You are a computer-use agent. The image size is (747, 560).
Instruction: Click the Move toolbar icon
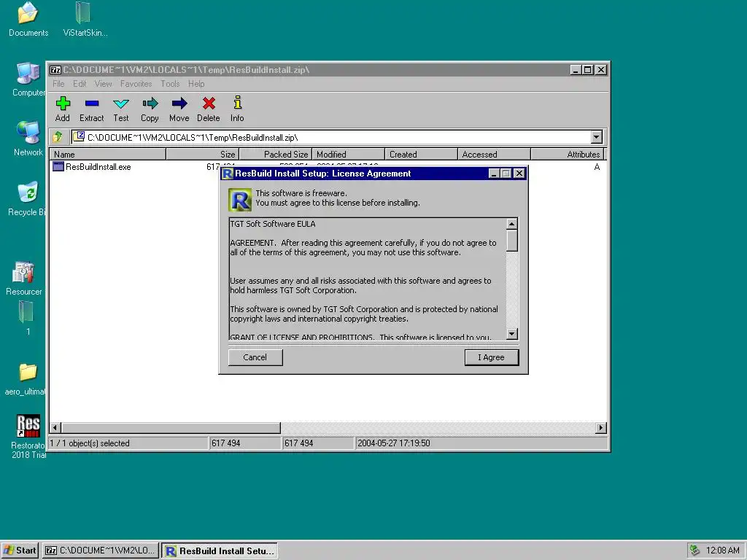click(x=179, y=104)
